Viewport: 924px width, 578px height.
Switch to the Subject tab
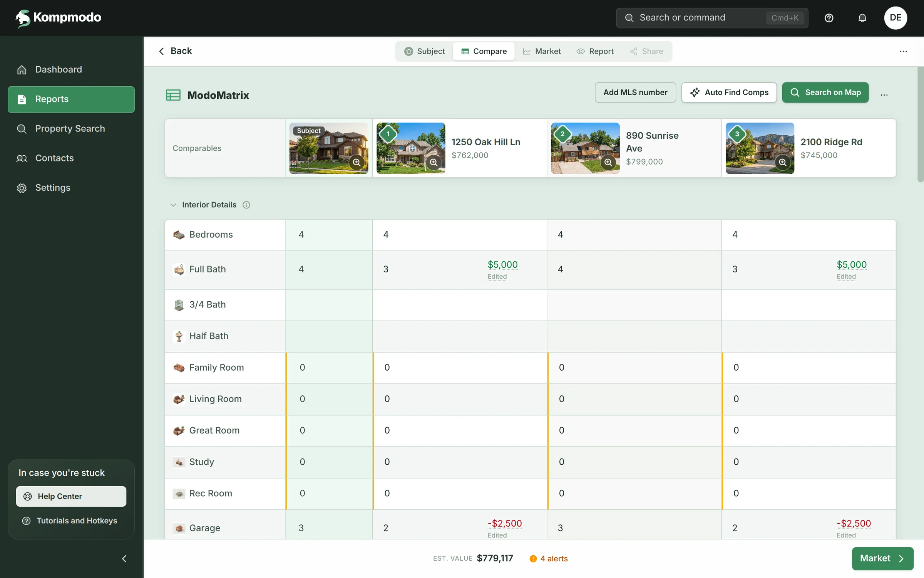pos(425,51)
